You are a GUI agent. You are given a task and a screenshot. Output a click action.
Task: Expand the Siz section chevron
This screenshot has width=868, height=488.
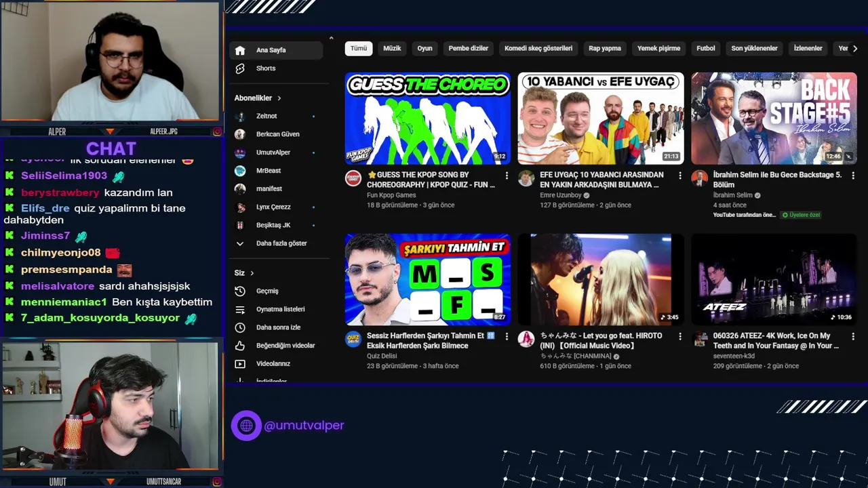click(252, 273)
